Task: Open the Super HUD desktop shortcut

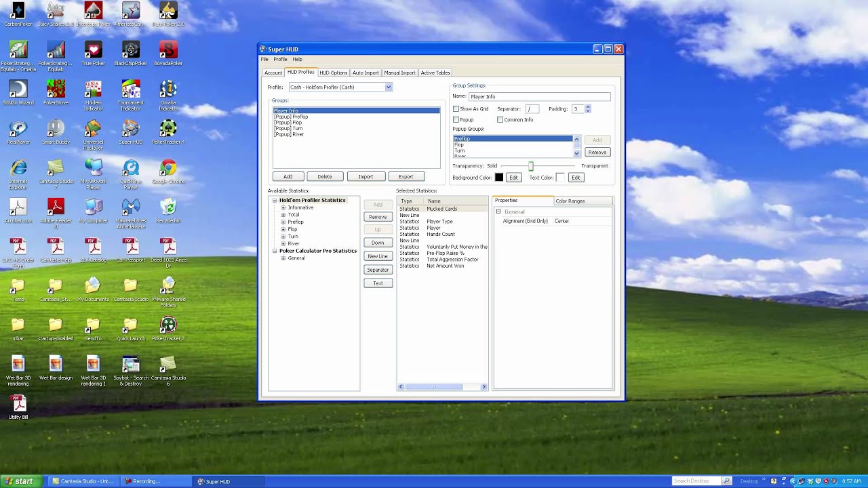Action: tap(131, 132)
